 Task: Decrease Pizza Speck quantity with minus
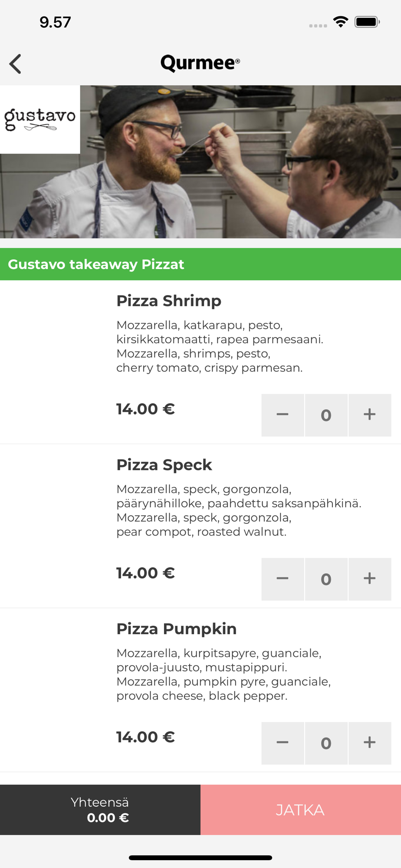[283, 579]
